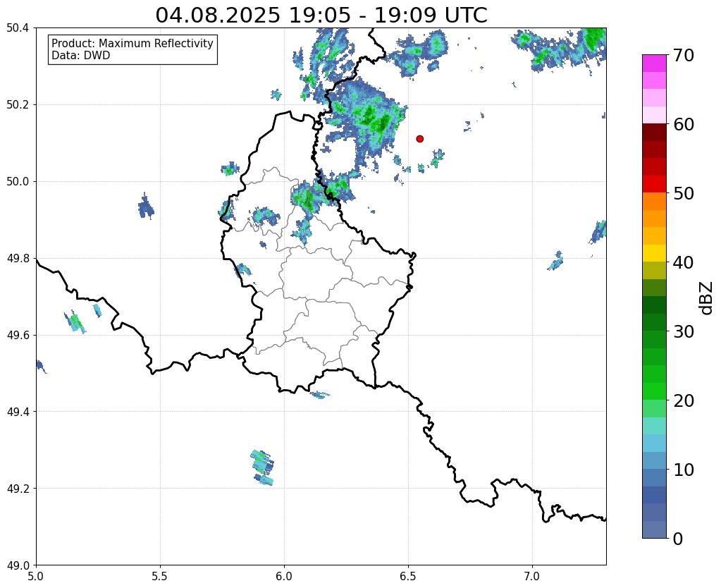Viewport: 721px width, 588px height.
Task: Click the 20 dBZ colorbar tick label
Action: (x=682, y=400)
